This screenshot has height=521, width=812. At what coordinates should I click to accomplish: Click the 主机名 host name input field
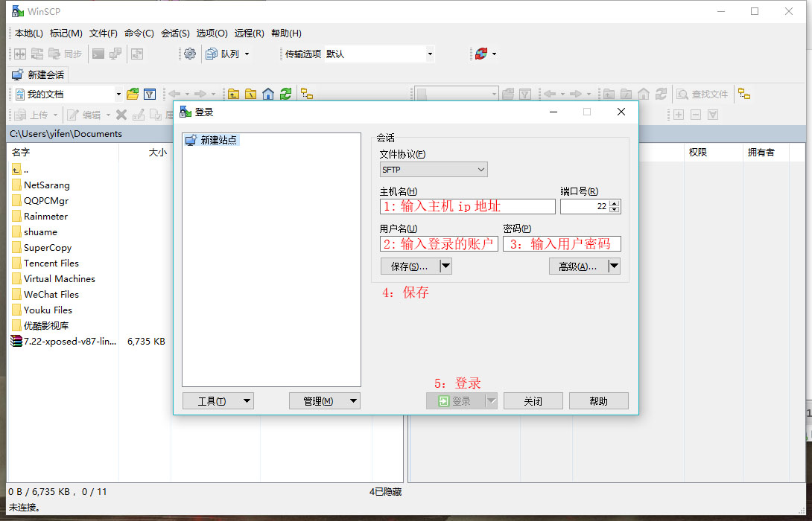click(x=468, y=206)
